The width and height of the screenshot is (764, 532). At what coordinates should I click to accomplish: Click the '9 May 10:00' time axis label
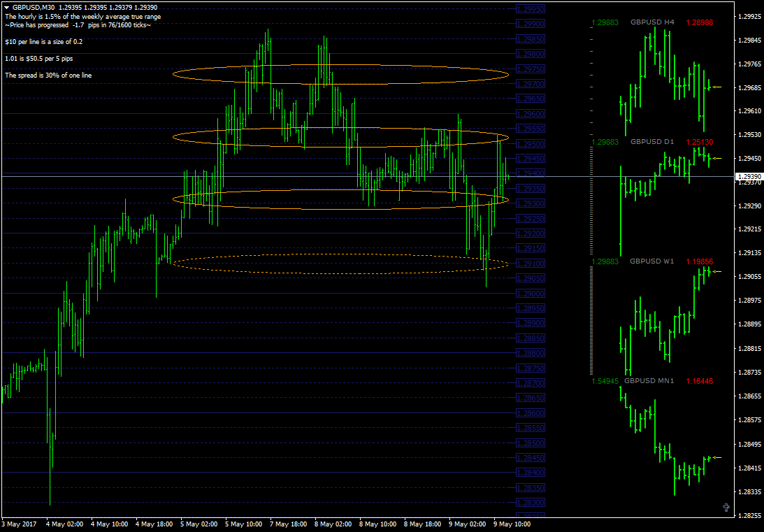[512, 524]
